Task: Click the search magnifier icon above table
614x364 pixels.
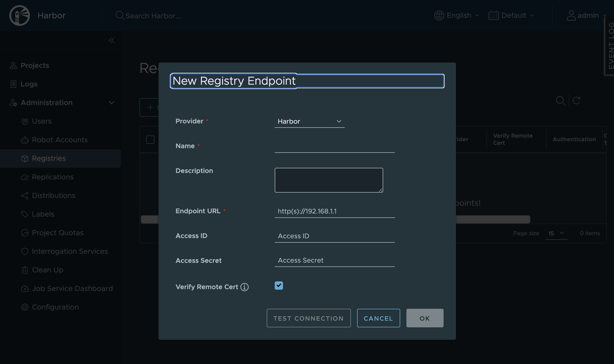Action: [x=560, y=100]
